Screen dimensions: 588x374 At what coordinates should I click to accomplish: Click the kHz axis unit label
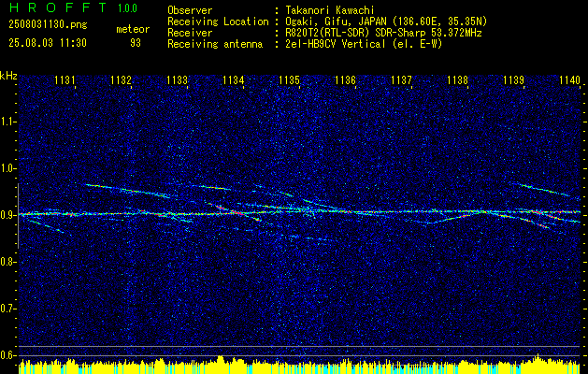[x=8, y=76]
